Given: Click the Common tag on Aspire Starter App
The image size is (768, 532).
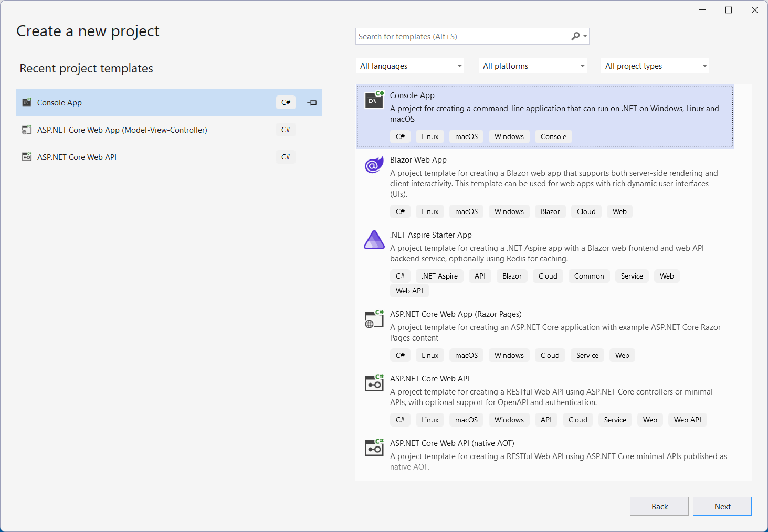Looking at the screenshot, I should point(589,276).
